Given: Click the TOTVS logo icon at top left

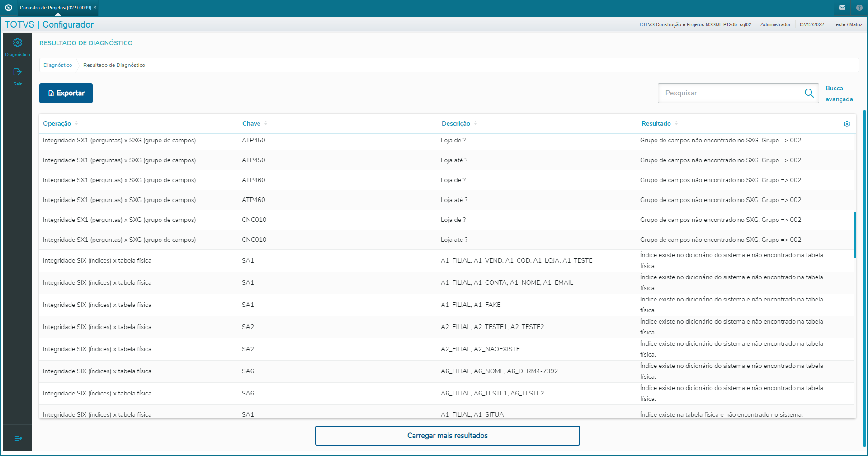Looking at the screenshot, I should point(8,8).
